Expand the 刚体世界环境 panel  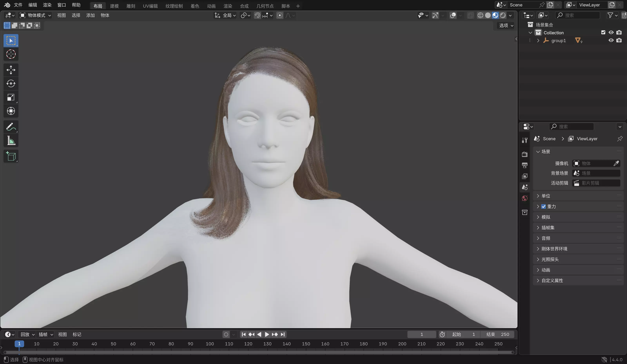(x=578, y=249)
